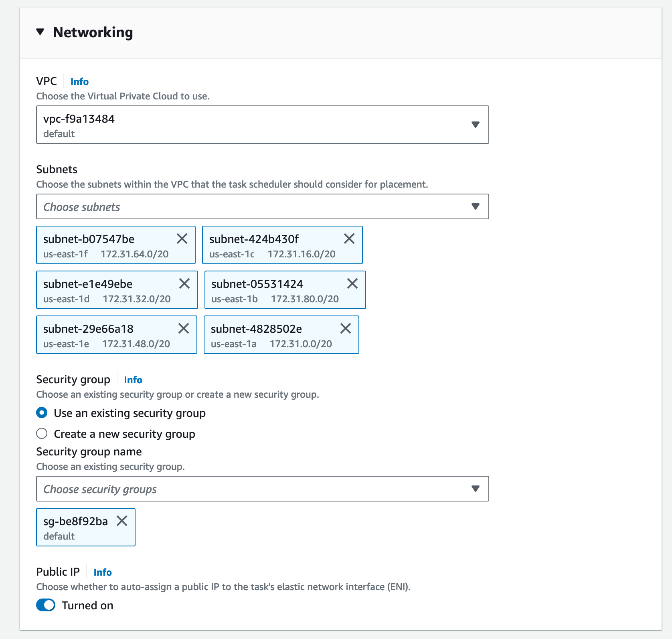Remove subnet-29e66a18 in us-east-1e
This screenshot has height=639, width=672.
click(184, 329)
